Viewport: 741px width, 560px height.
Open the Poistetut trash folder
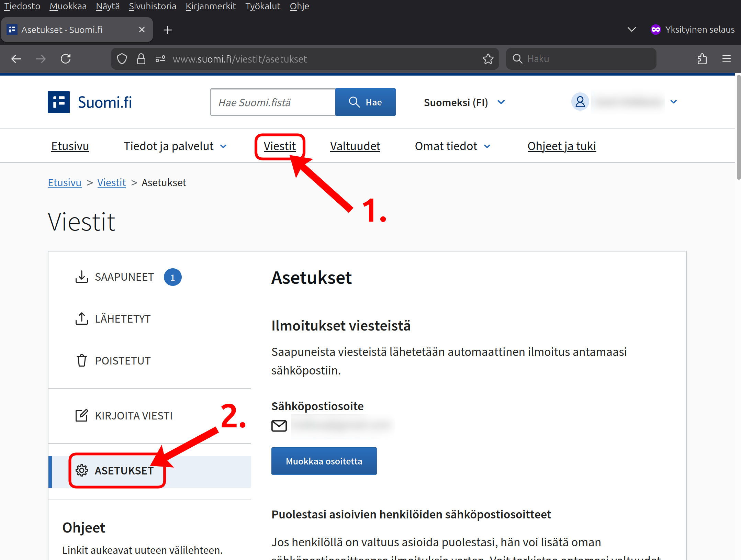point(122,361)
